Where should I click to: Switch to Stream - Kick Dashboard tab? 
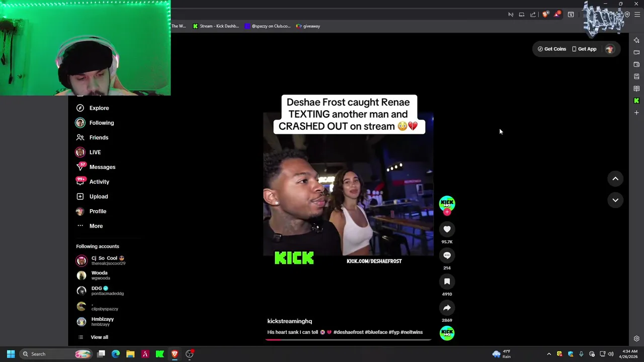click(x=216, y=26)
